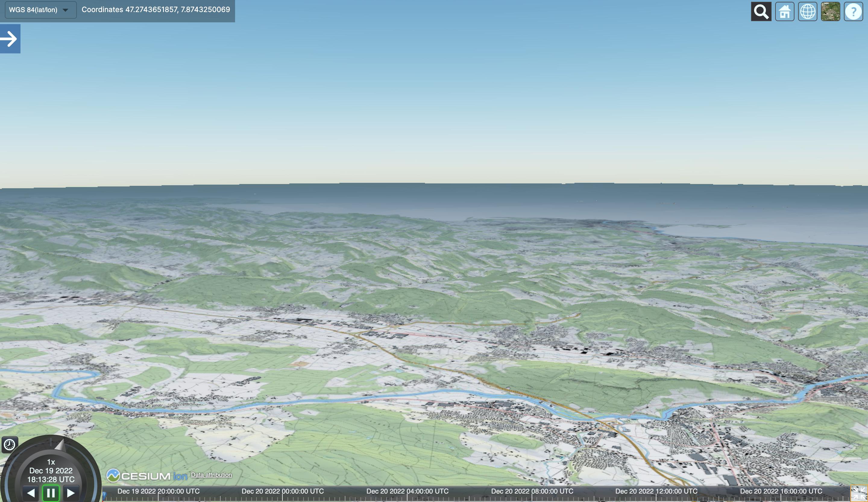Screen dimensions: 868x502
Task: Click the 1x speed multiplier label
Action: click(x=51, y=462)
